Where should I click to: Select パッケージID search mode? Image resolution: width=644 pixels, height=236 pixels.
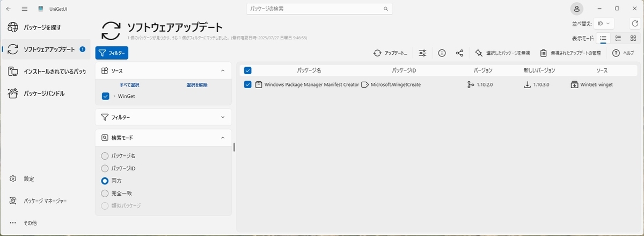pyautogui.click(x=105, y=168)
